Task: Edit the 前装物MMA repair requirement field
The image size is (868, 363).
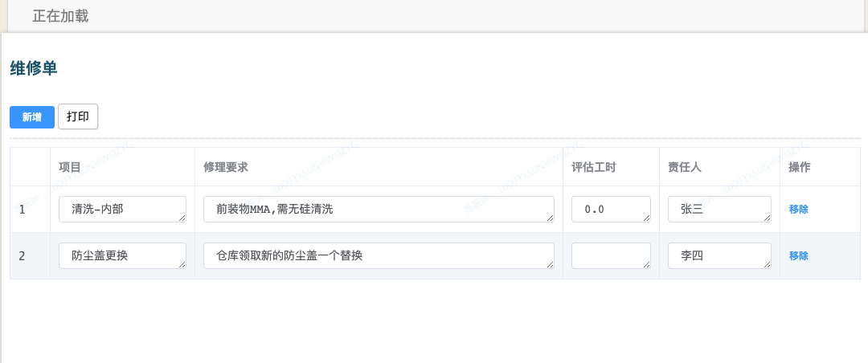Action: pos(379,209)
